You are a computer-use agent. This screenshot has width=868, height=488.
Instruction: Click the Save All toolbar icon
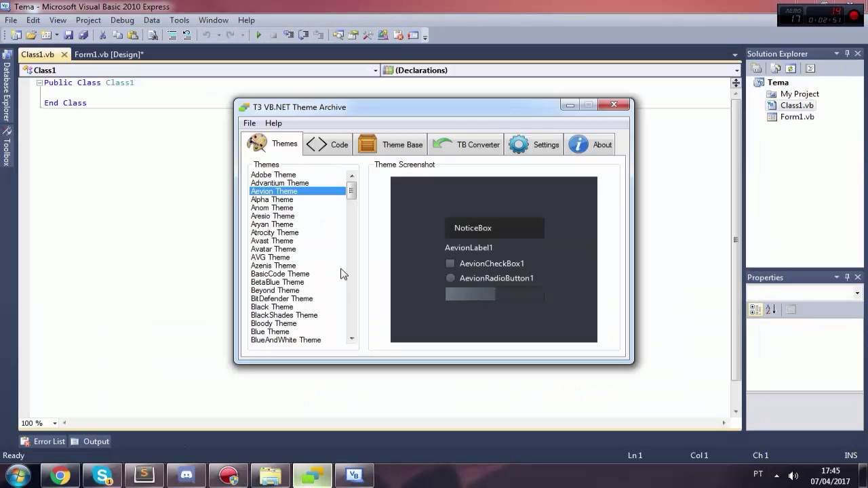coord(83,35)
